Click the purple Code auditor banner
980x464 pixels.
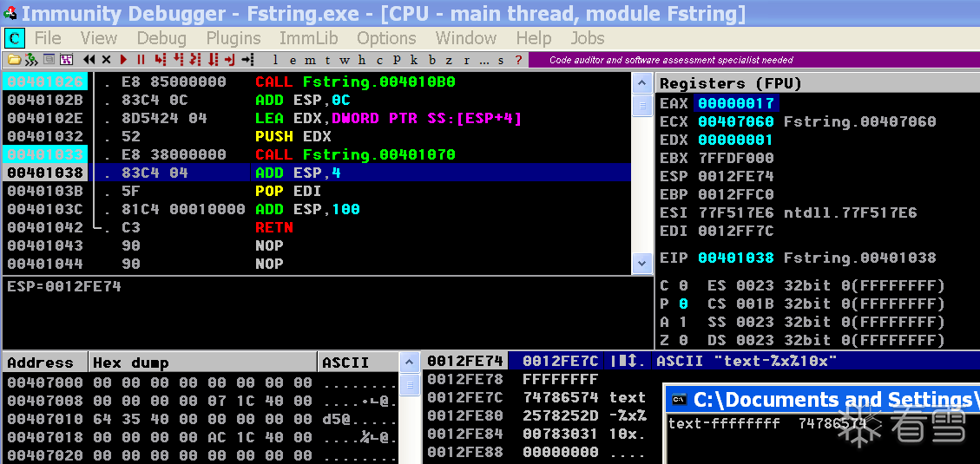[753, 60]
